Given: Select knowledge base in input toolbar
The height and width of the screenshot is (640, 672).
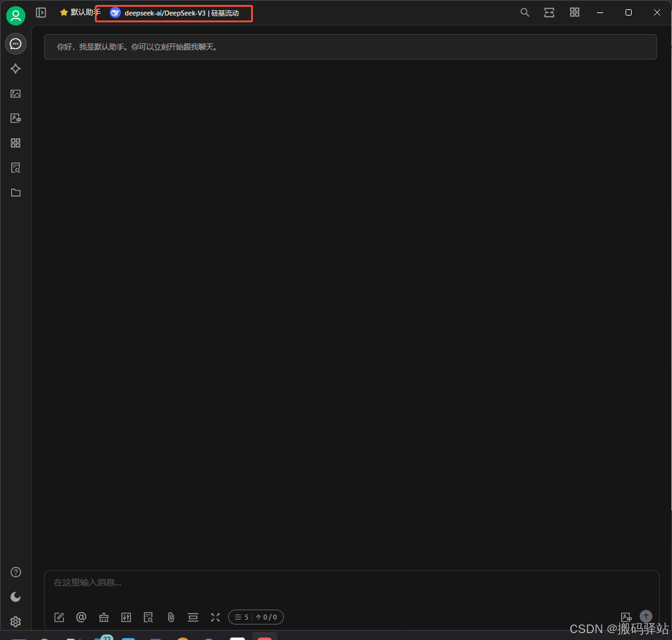Looking at the screenshot, I should tap(148, 617).
